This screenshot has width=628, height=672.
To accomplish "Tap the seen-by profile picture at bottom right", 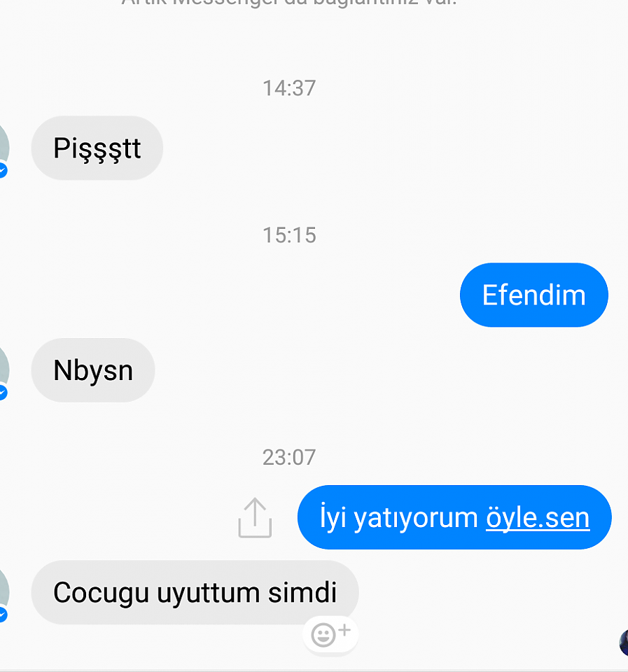I will (x=624, y=643).
